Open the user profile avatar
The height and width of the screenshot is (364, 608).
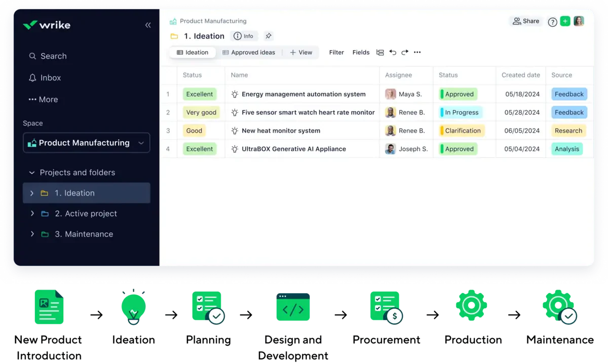tap(579, 21)
